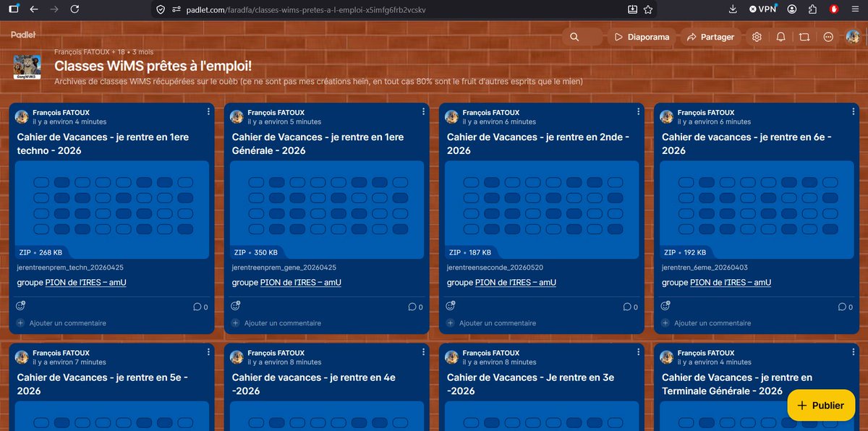This screenshot has width=868, height=431.
Task: Follow PION de l'IRES link on 6e card
Action: coord(731,283)
